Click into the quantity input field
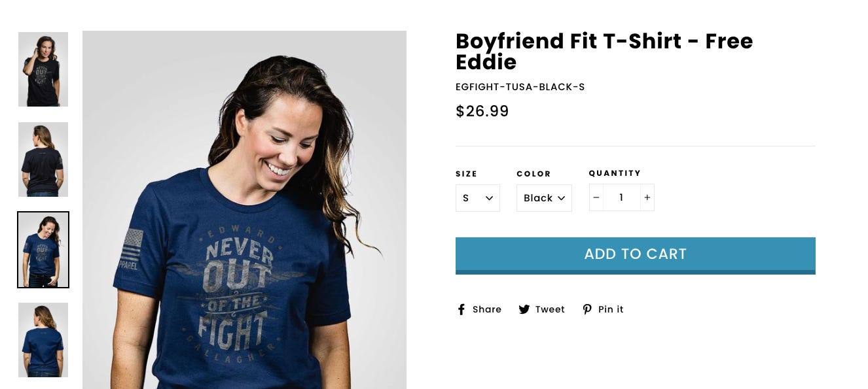 tap(621, 197)
